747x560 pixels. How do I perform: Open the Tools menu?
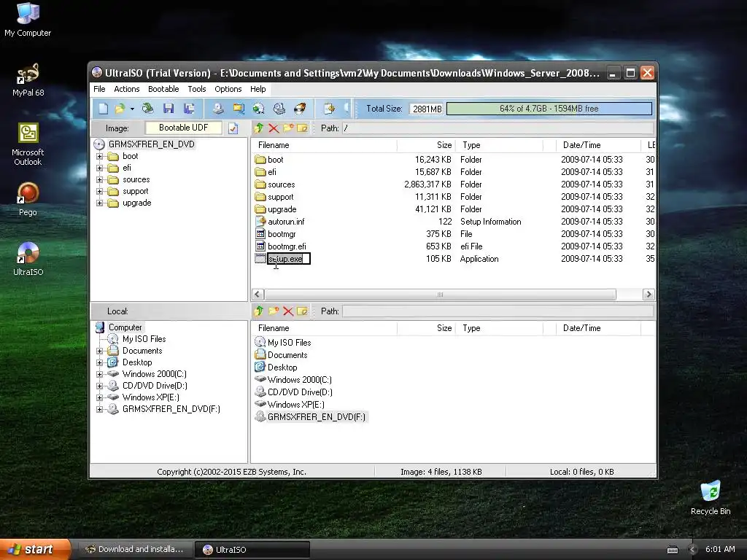(197, 89)
